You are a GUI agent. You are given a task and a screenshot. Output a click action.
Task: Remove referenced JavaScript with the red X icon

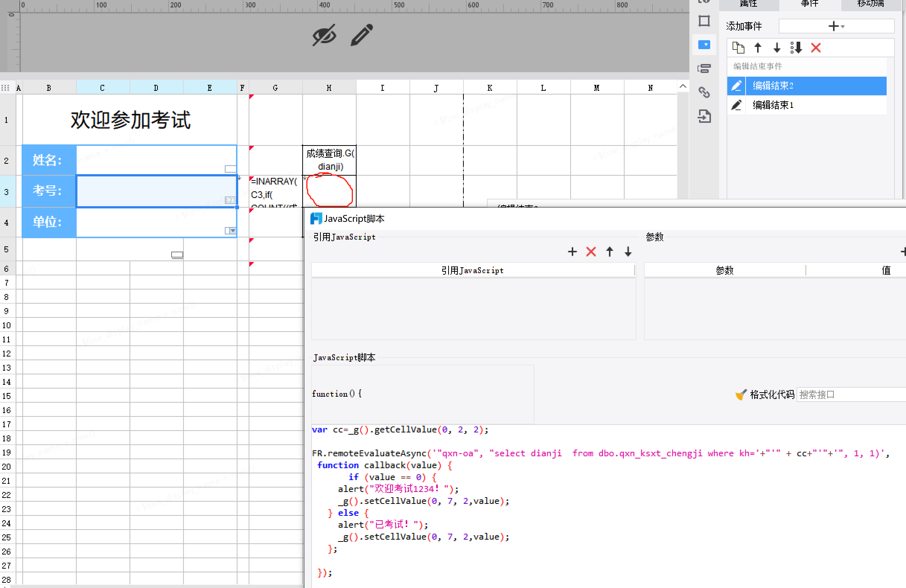tap(591, 252)
